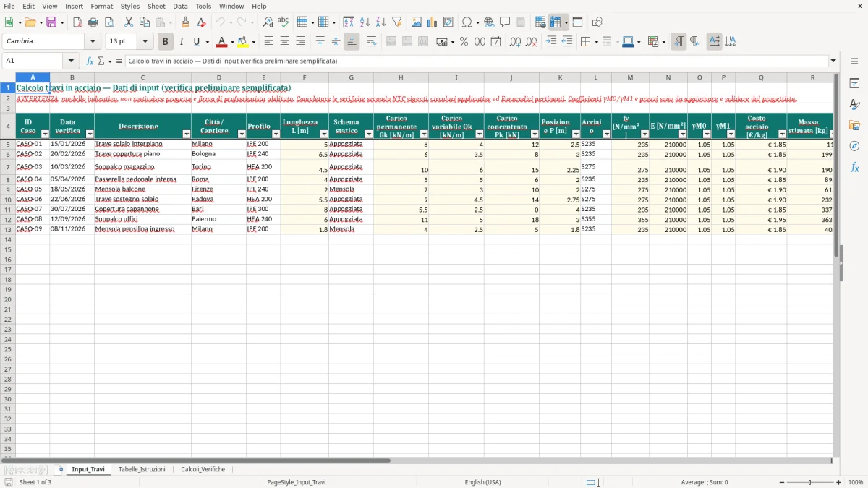Switch to Calcoli_Verifiche sheet tab

point(203,469)
